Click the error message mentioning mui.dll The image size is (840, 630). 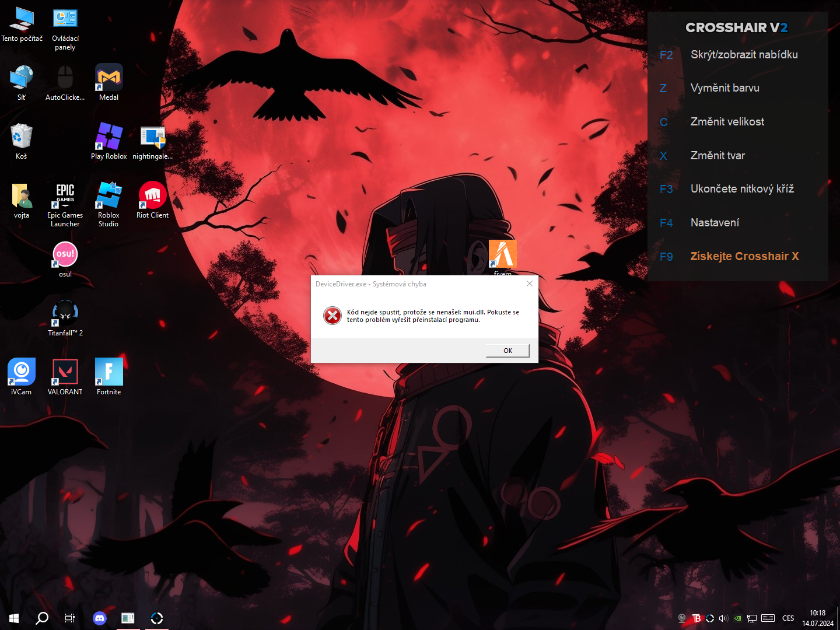click(433, 316)
